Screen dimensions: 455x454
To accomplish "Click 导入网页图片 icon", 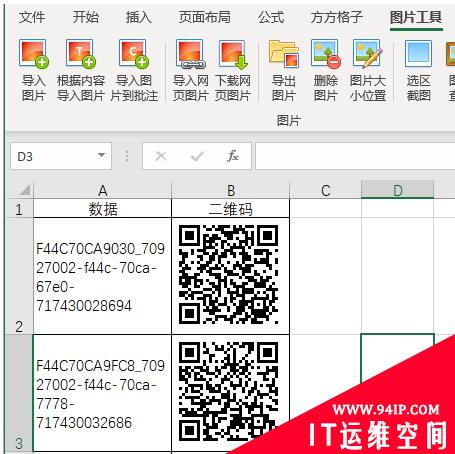I will click(191, 54).
